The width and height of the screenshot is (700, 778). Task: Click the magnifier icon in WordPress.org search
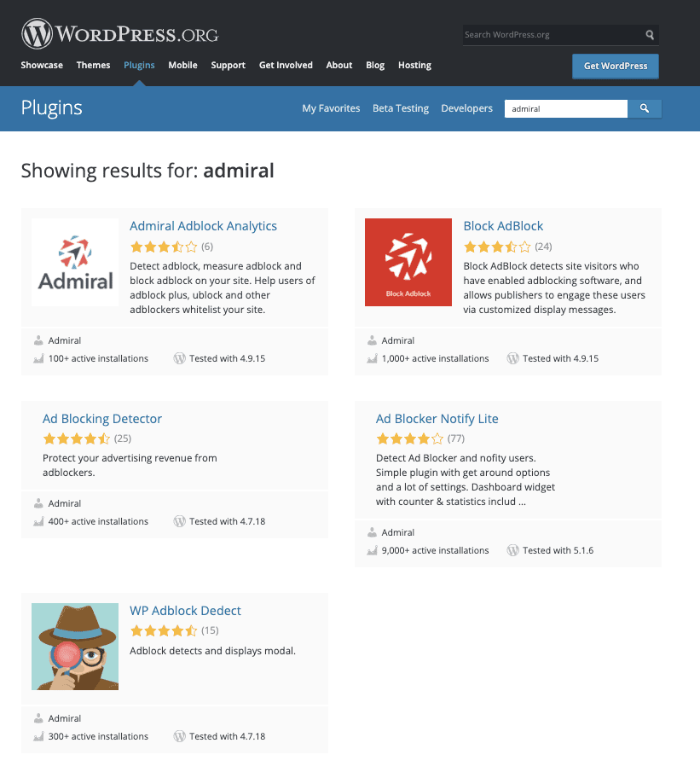pos(650,35)
